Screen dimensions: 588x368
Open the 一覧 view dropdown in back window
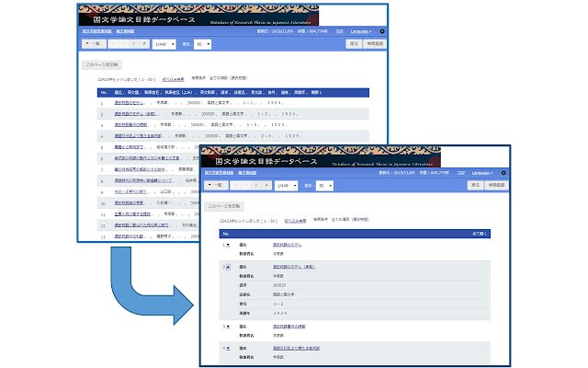[x=94, y=44]
